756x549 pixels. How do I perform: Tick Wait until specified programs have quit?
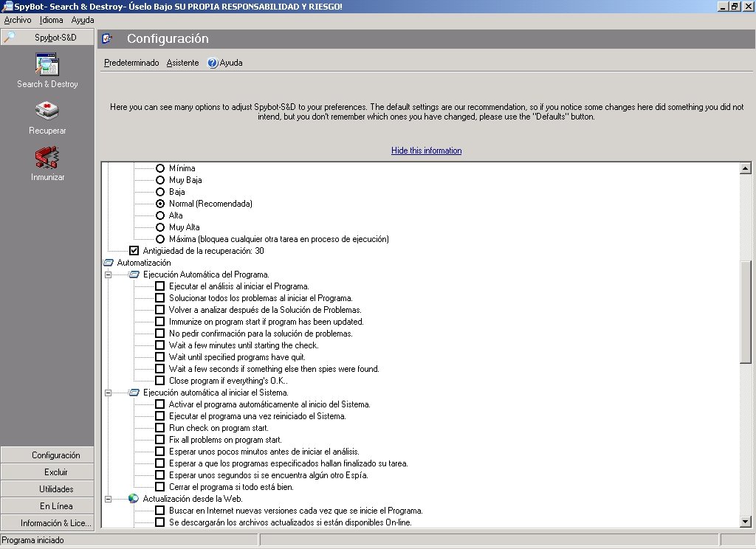click(160, 357)
